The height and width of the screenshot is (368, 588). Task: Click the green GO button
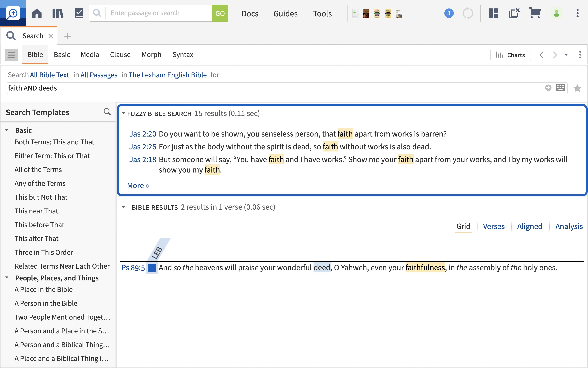point(220,13)
